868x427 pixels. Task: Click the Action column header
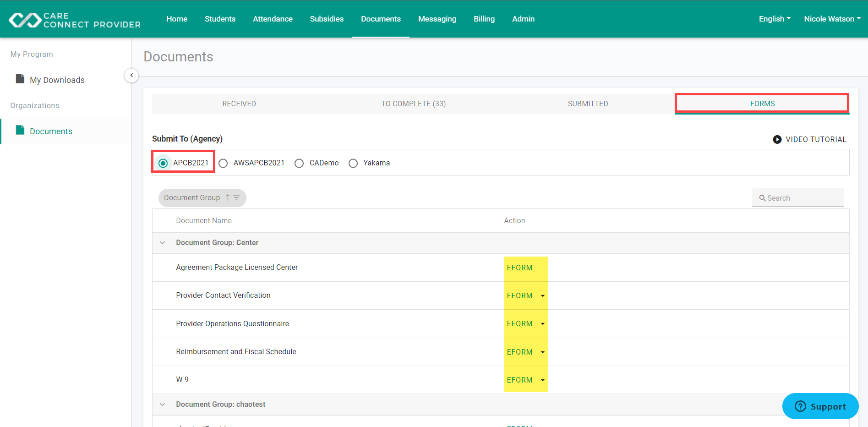[514, 220]
